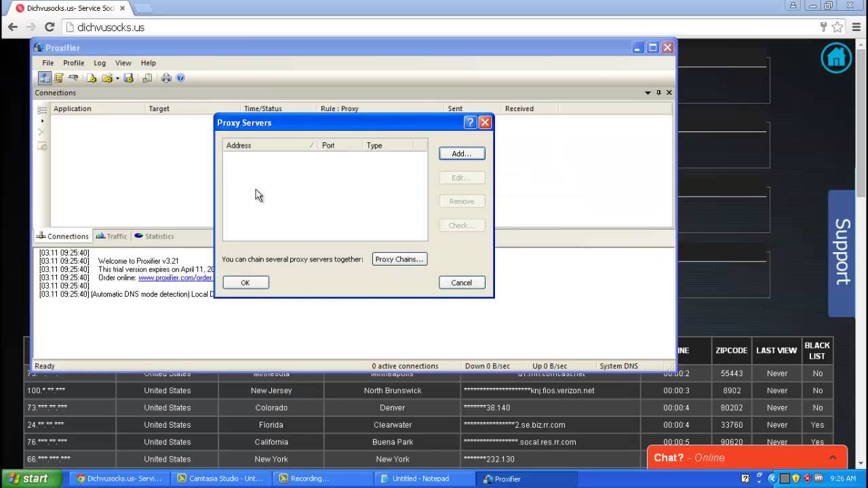Open the Support side tab on website
Screen dimensions: 868x488
tap(842, 253)
